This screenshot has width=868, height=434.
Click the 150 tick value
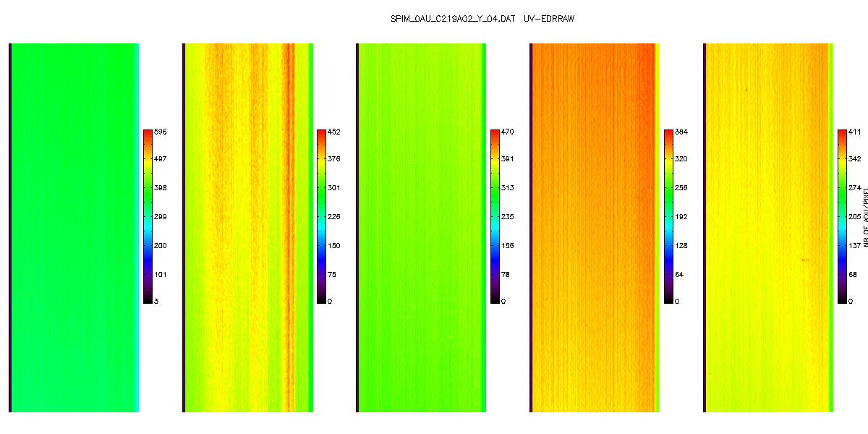pyautogui.click(x=333, y=245)
